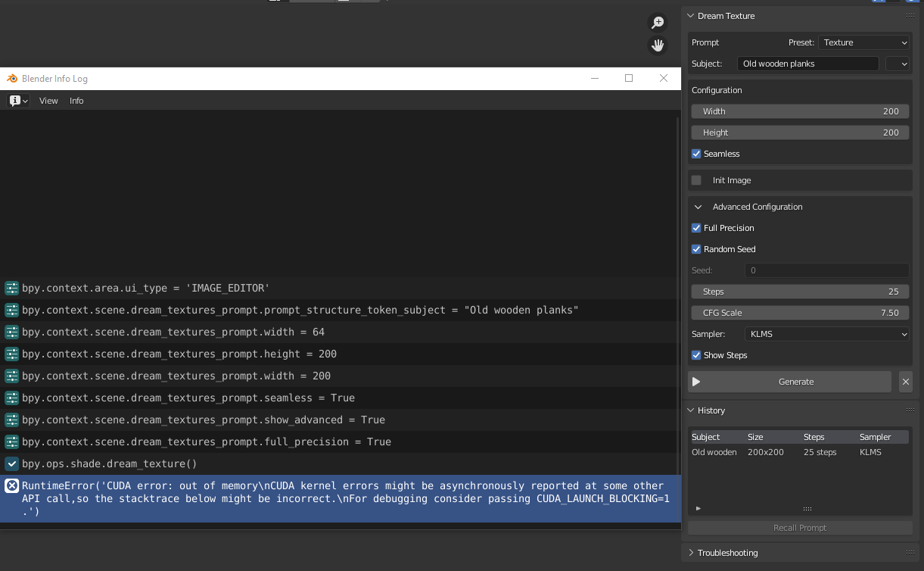Click the Subject column header in History
This screenshot has height=571, width=924.
pos(706,437)
